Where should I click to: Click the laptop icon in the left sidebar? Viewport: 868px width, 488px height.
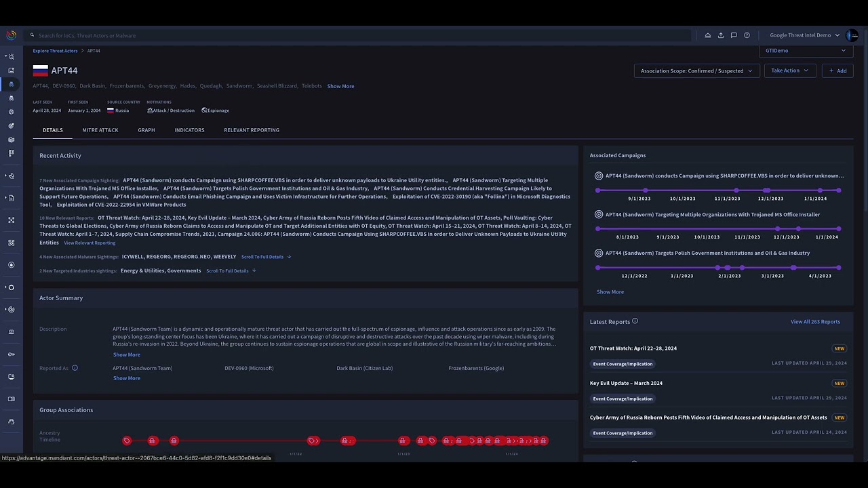coord(11,332)
